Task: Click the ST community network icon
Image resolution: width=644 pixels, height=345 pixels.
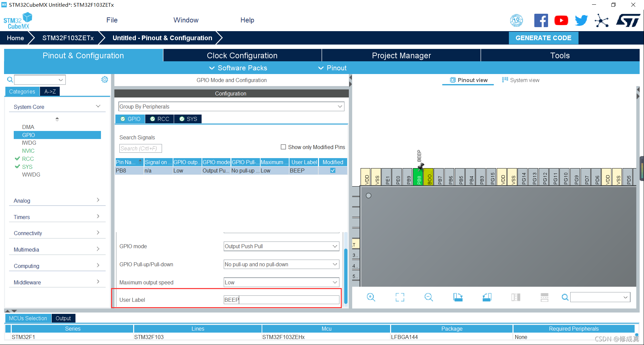Action: pyautogui.click(x=602, y=20)
